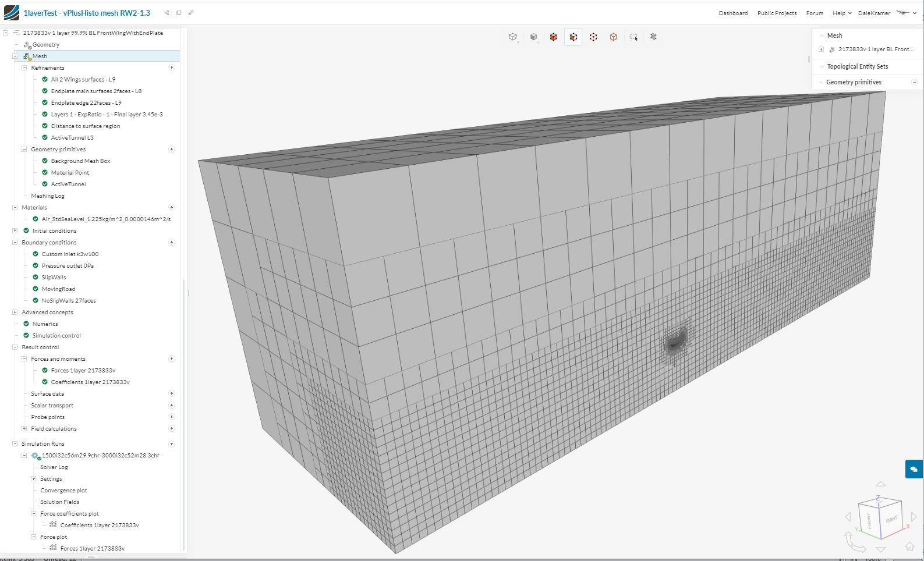Click the curved roll-view arrow icon

click(855, 542)
